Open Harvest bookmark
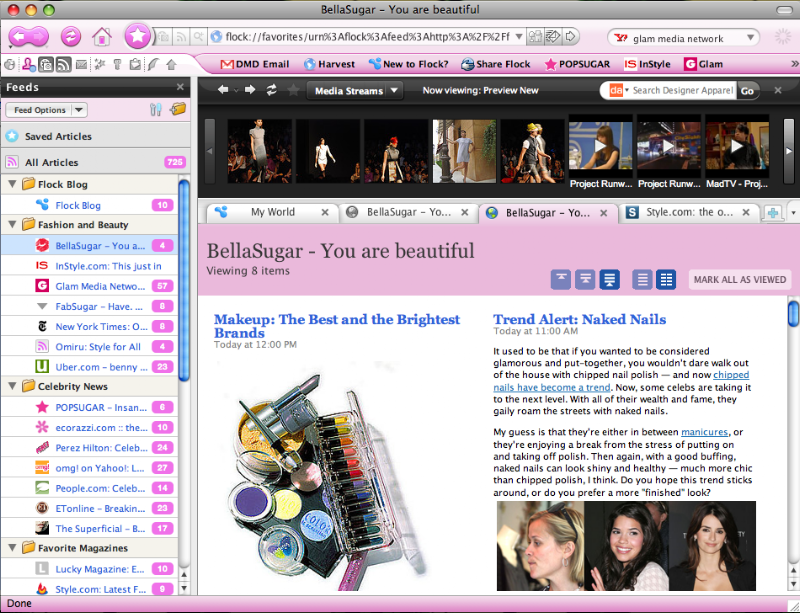Screen dimensions: 800x613 point(329,64)
